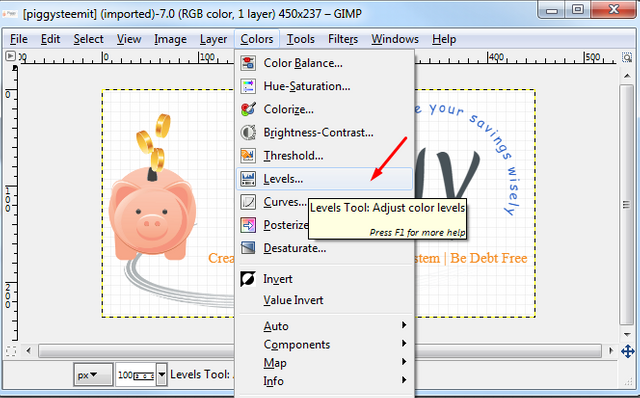Screen dimensions: 640x398
Task: Click vertical scrollbar up arrow
Action: 627,76
